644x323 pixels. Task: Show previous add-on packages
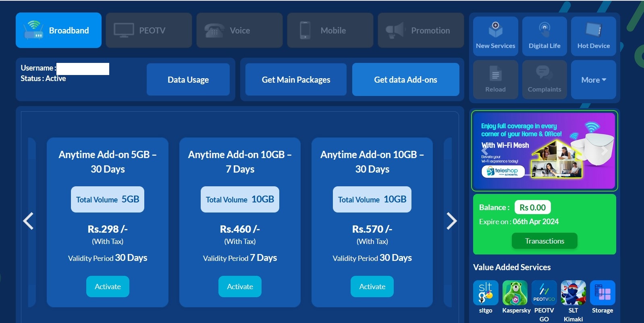point(28,221)
